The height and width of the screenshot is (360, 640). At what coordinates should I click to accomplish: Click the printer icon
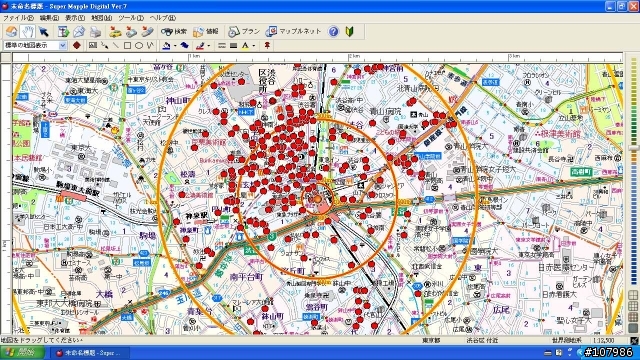(95, 31)
